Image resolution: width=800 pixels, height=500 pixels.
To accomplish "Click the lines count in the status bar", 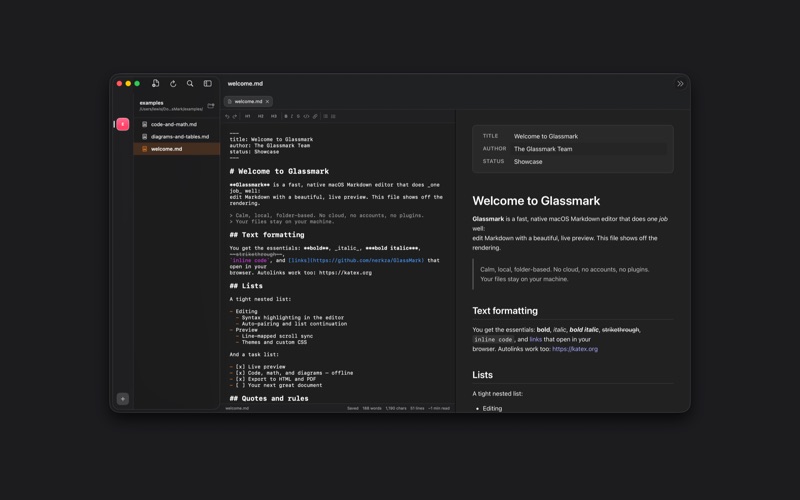I will pos(417,408).
